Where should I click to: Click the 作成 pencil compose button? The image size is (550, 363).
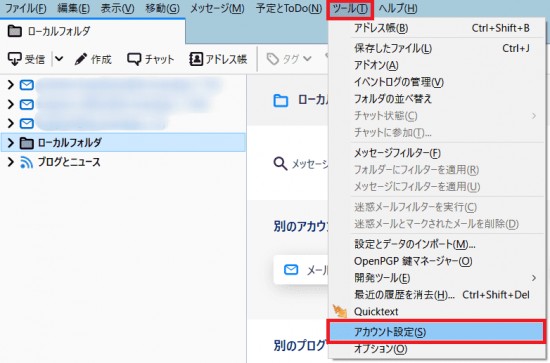pos(93,59)
